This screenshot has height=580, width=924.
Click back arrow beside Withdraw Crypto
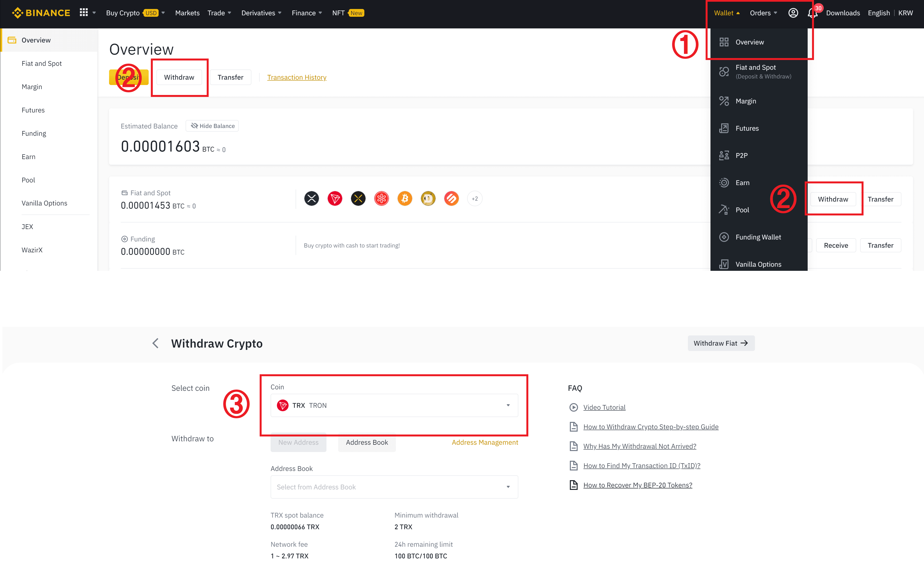pyautogui.click(x=155, y=343)
